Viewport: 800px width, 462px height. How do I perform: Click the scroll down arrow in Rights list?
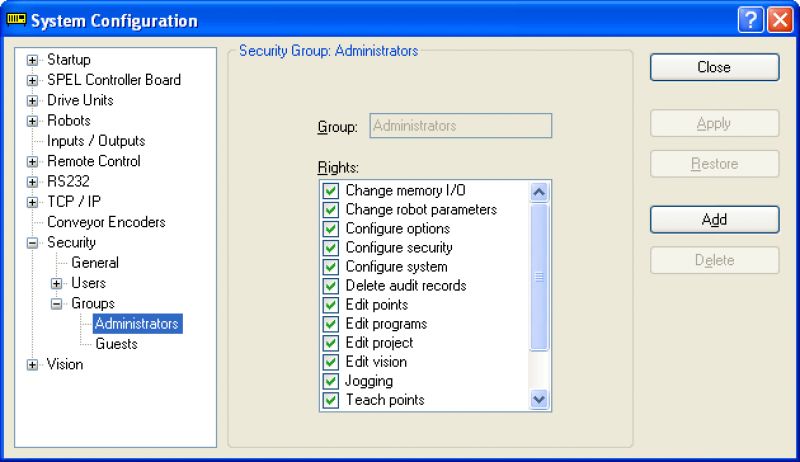pos(539,399)
